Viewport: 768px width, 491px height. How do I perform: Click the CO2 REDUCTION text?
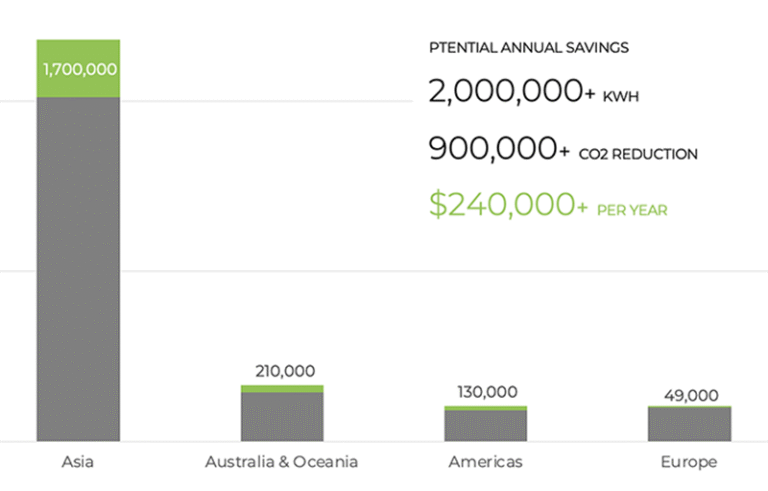[x=638, y=155]
